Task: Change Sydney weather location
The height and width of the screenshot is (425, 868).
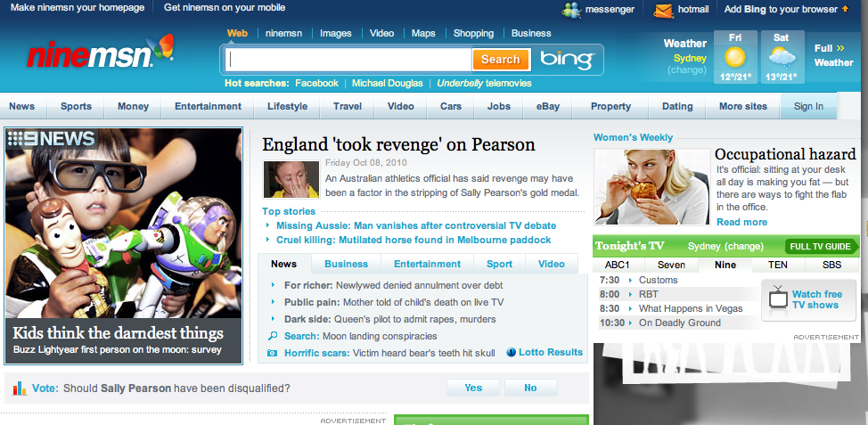Action: 686,70
